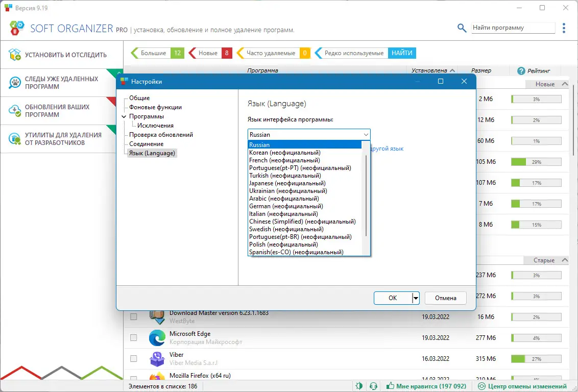Tick the Viber checkbox
Screen dimensions: 578x392
coord(133,358)
